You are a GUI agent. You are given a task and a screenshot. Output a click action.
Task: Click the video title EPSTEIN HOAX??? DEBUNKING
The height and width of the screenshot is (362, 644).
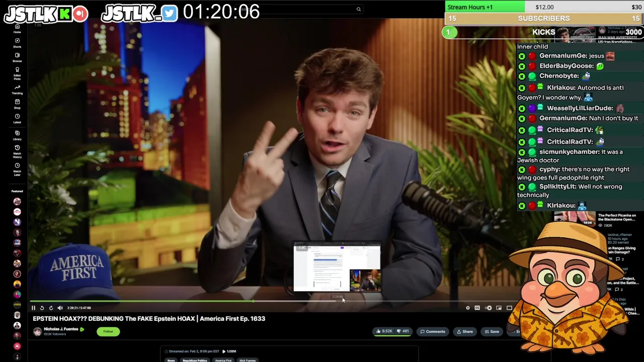click(149, 319)
